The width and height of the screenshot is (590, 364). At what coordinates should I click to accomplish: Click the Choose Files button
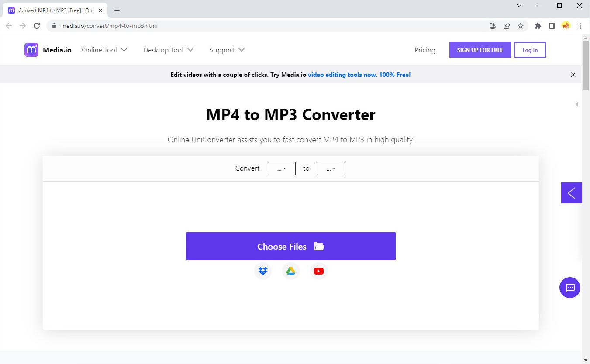291,246
